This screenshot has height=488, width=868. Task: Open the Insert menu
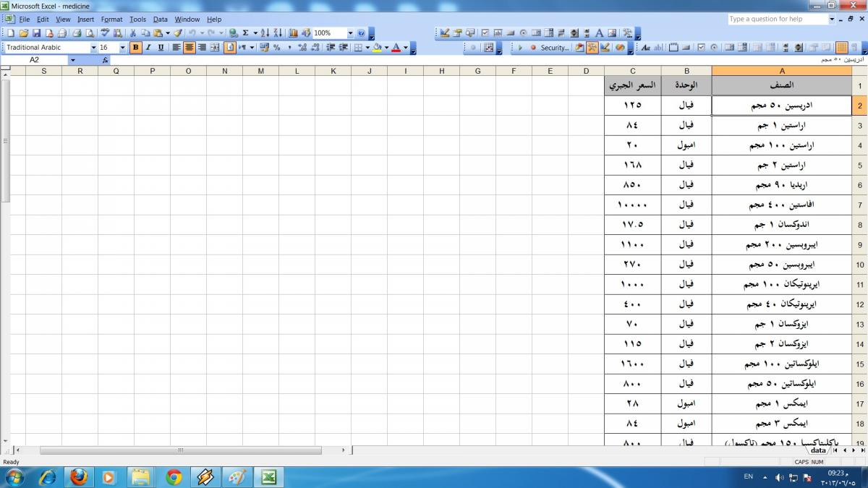85,20
